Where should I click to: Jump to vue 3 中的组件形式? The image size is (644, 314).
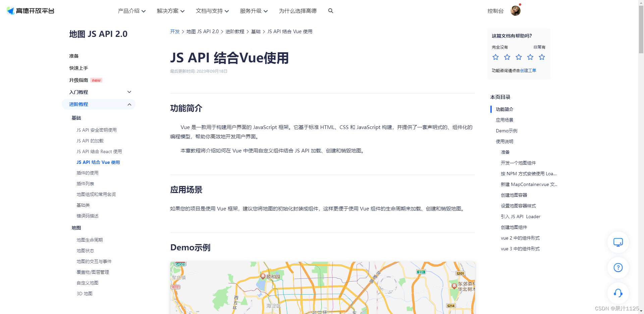tap(520, 249)
